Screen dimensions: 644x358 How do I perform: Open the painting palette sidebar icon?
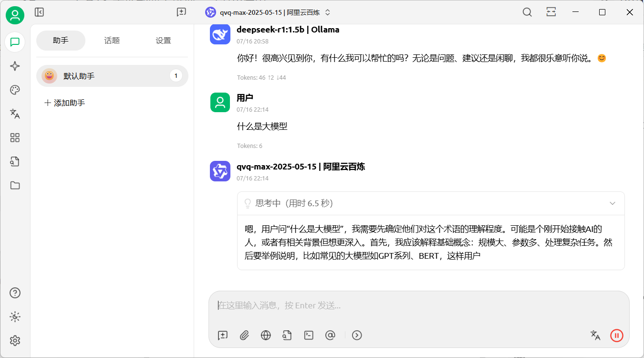pyautogui.click(x=15, y=90)
